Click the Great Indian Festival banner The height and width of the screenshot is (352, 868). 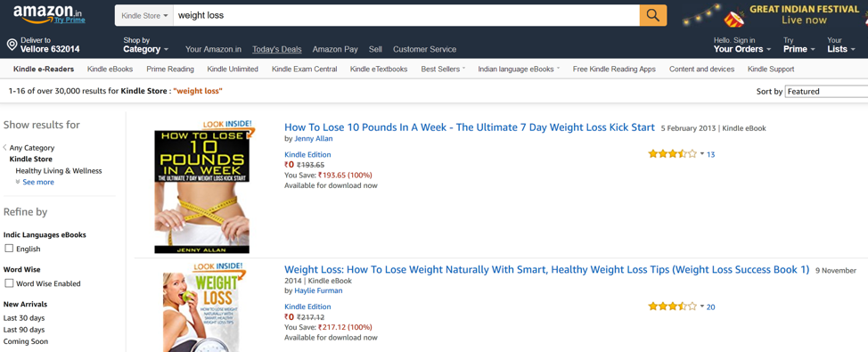pos(773,15)
